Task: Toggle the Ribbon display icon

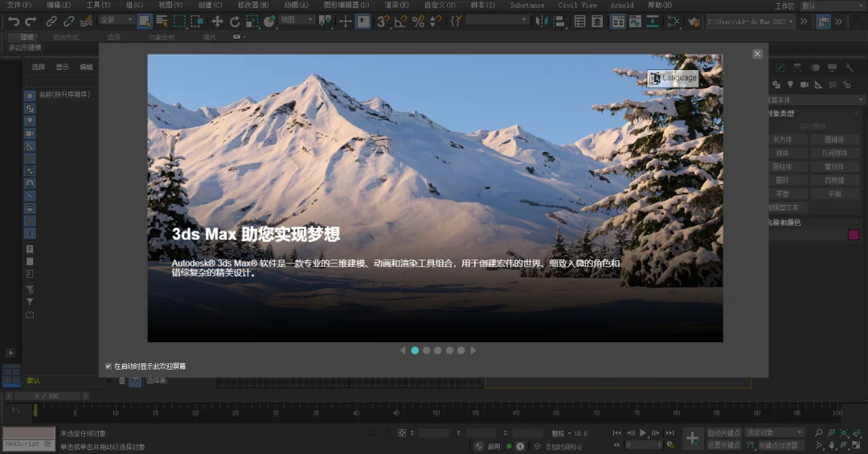Action: coord(618,22)
